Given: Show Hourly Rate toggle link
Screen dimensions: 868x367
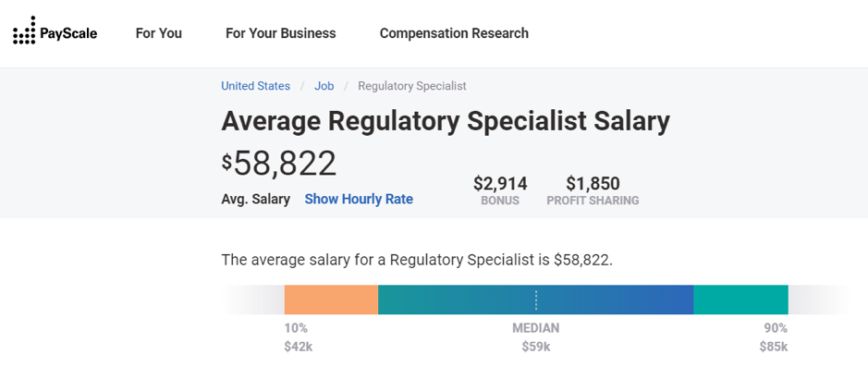Looking at the screenshot, I should tap(359, 199).
